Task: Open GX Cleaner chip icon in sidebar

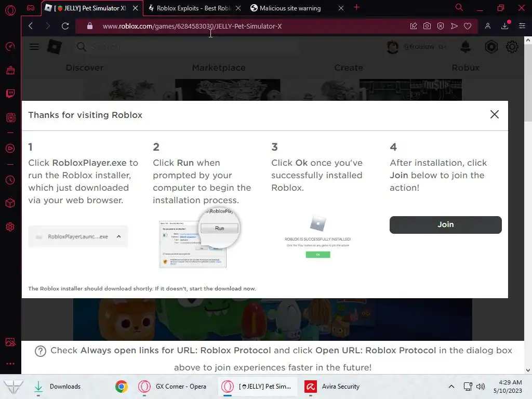Action: click(x=10, y=117)
